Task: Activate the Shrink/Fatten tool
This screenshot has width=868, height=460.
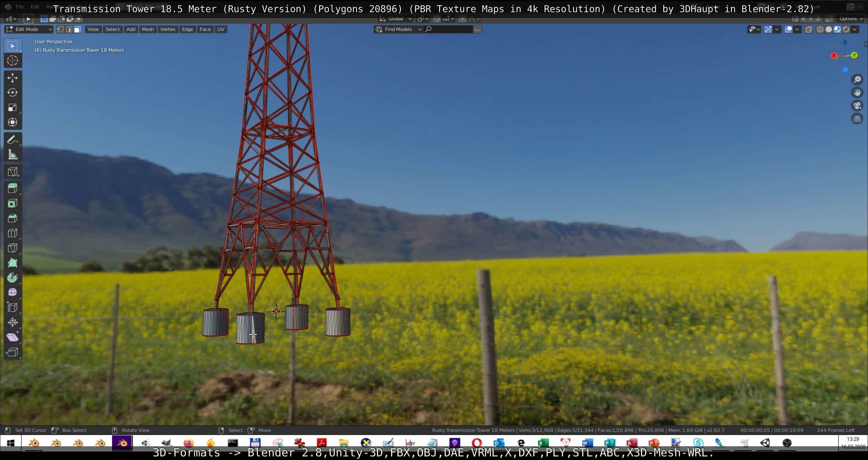Action: click(13, 322)
